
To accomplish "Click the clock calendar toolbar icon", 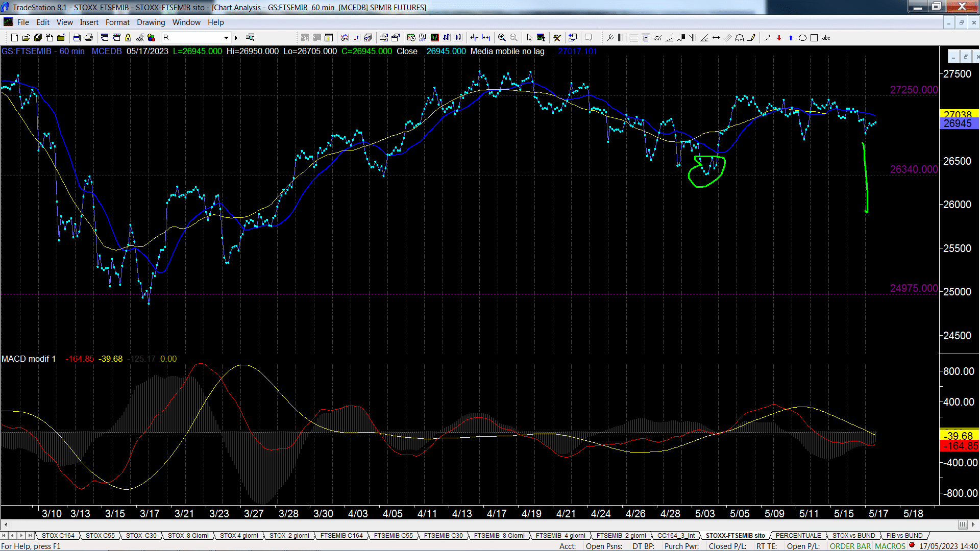I will (411, 37).
